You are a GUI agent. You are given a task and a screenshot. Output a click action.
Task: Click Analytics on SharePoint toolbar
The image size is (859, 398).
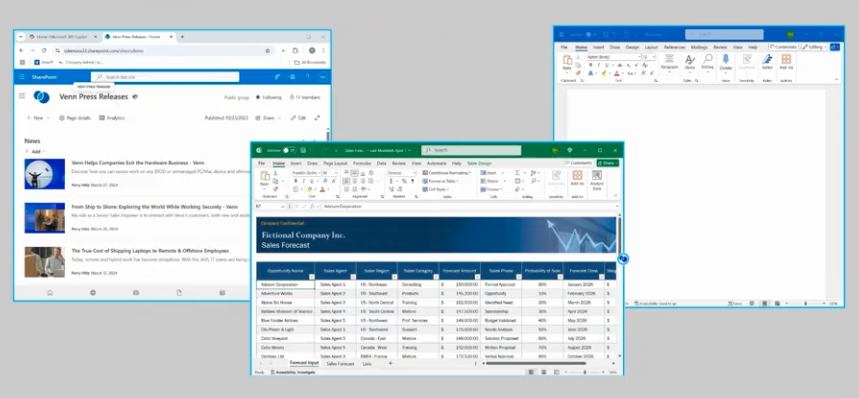(112, 118)
